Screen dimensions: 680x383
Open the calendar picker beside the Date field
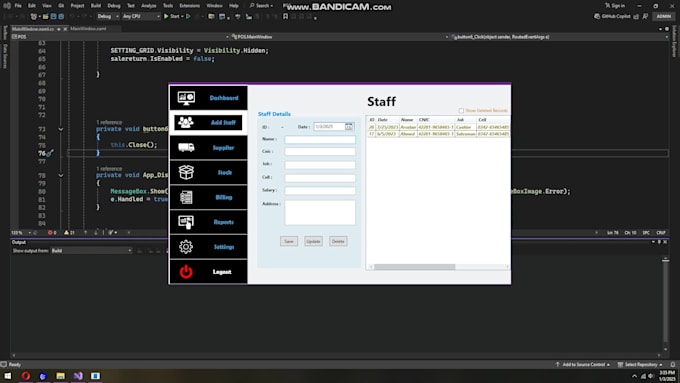coord(349,126)
